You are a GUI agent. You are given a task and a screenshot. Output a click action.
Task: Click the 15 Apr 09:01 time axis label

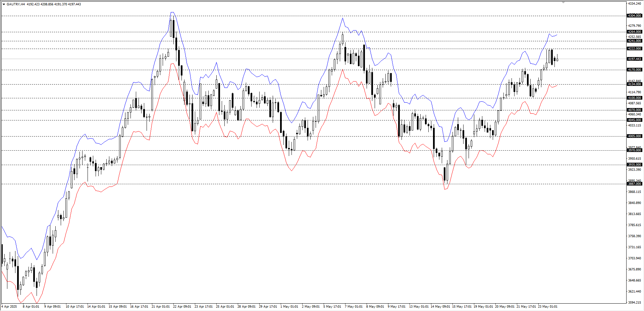(118, 307)
